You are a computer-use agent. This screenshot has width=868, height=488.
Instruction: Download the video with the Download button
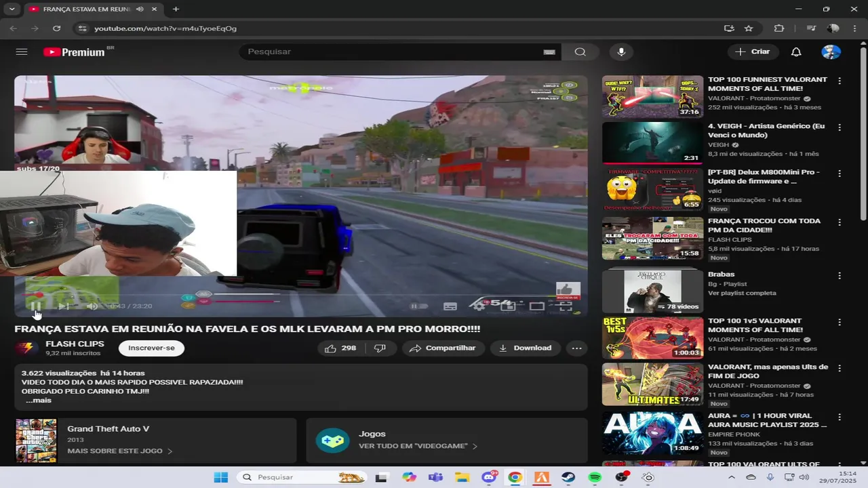[x=525, y=348]
